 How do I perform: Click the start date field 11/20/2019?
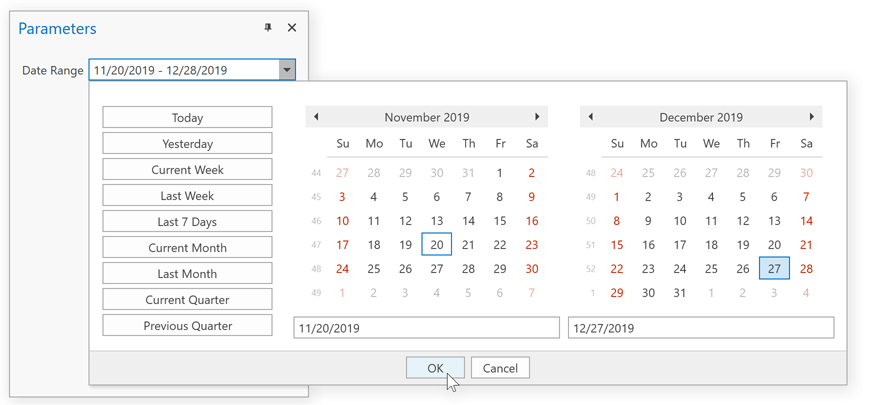426,328
